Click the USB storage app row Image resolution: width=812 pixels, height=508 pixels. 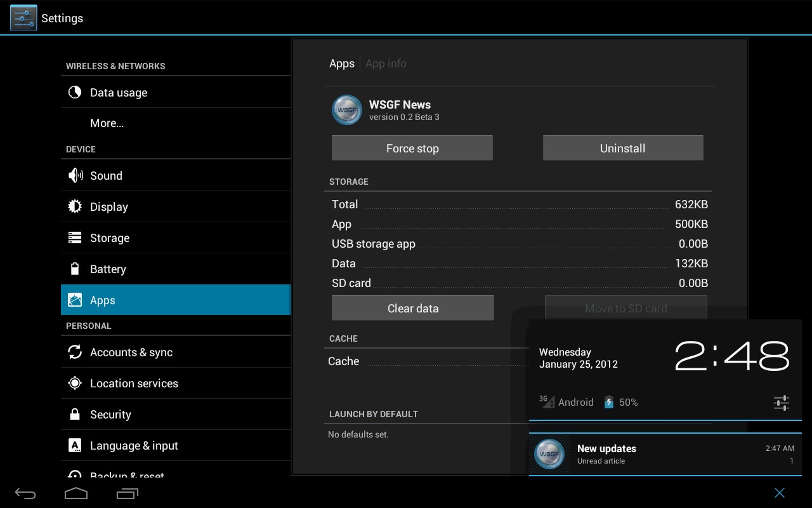(520, 244)
